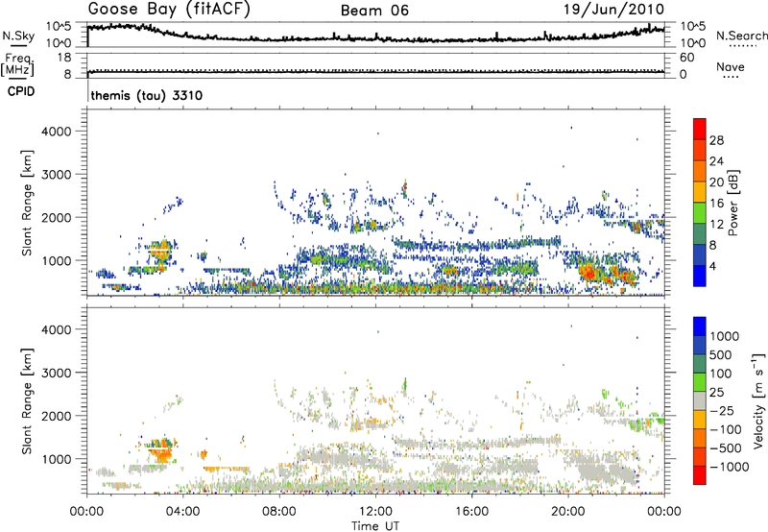This screenshot has width=768, height=532.
Task: Click the '-100' label on Velocity color bar
Action: 725,429
